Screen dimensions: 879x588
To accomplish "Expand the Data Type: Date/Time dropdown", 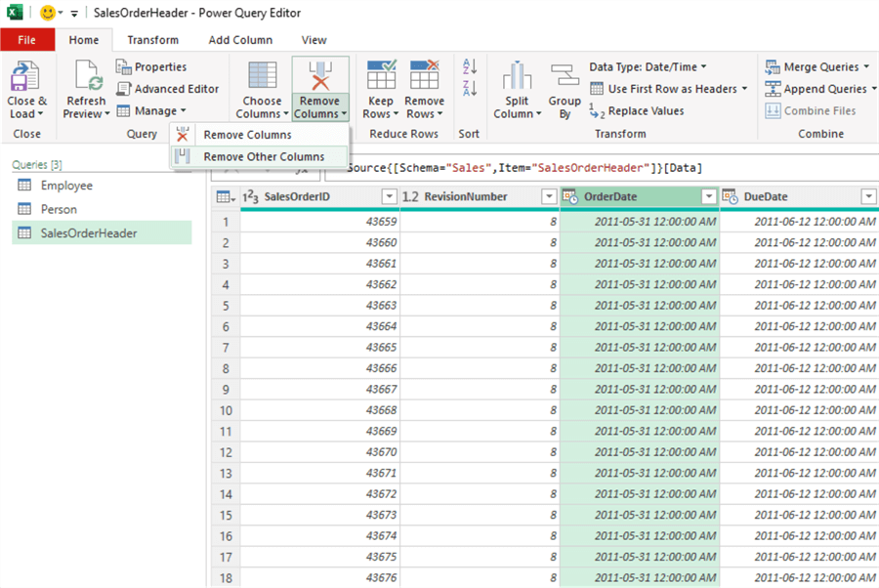I will click(x=703, y=67).
